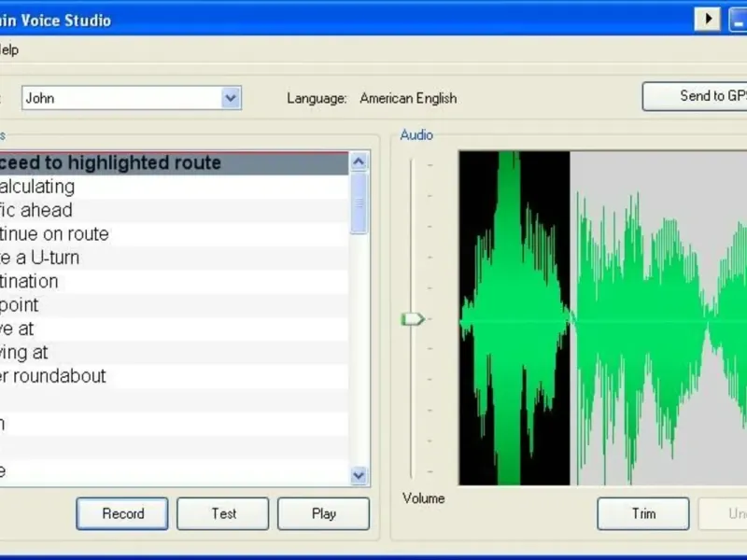Click the Test button

(223, 513)
